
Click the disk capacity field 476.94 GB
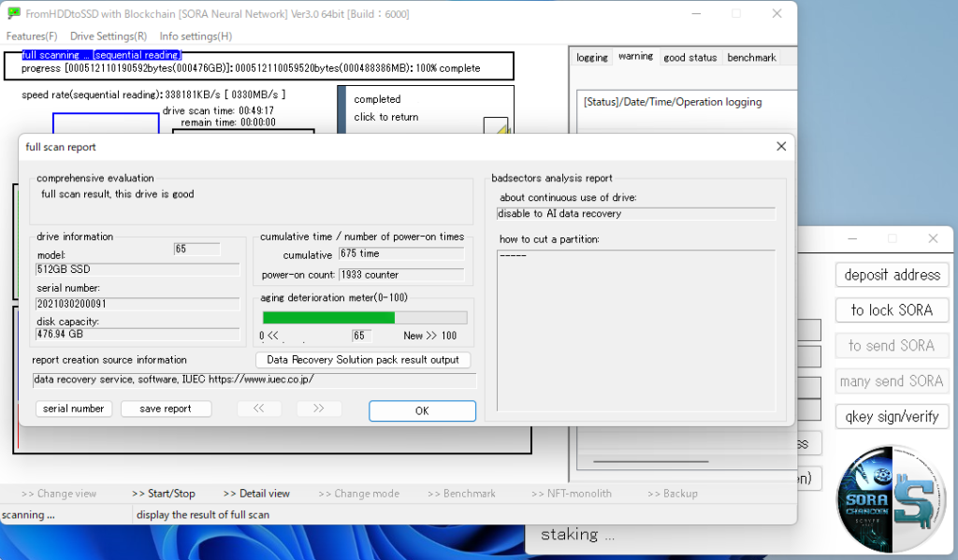click(138, 334)
